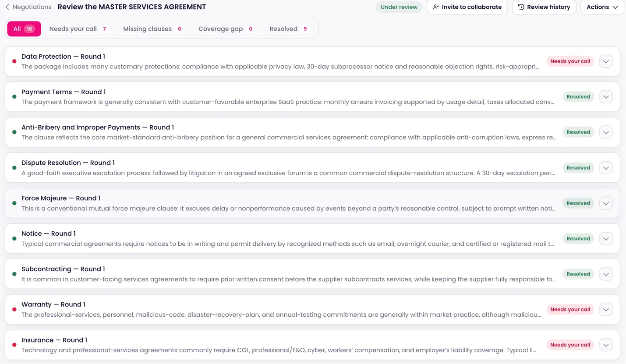The image size is (626, 364).
Task: Select the All tab
Action: click(24, 29)
